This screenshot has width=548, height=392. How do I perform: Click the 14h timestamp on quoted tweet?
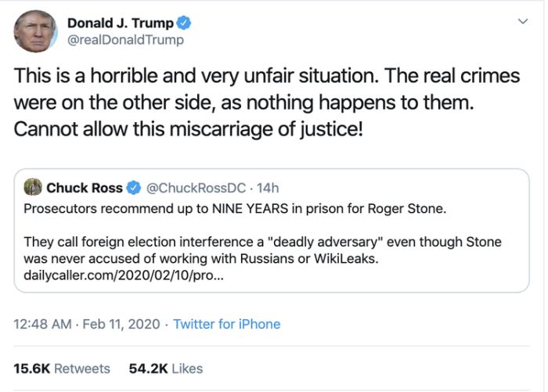[x=268, y=188]
